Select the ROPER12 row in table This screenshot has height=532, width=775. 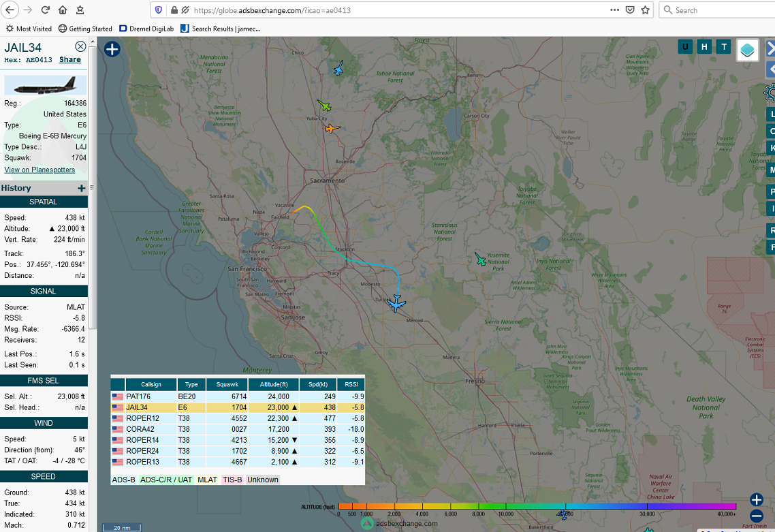click(x=238, y=418)
